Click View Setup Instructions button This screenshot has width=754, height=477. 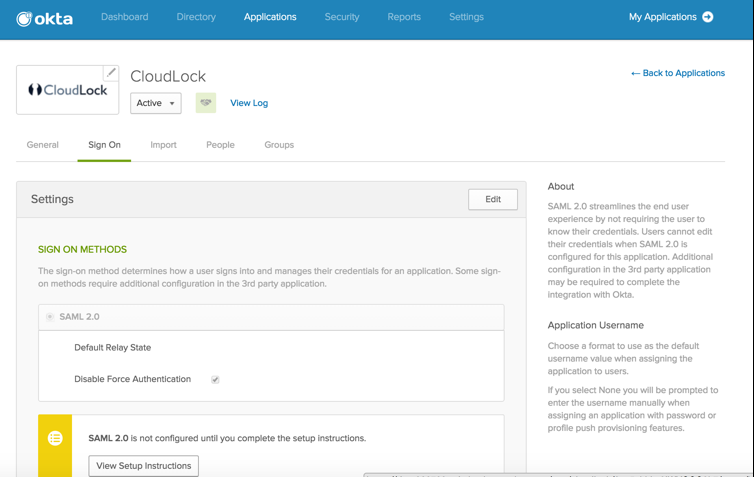143,465
